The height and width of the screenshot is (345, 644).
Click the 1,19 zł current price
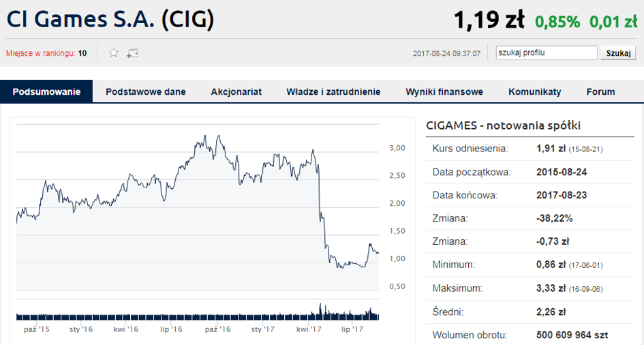click(489, 20)
